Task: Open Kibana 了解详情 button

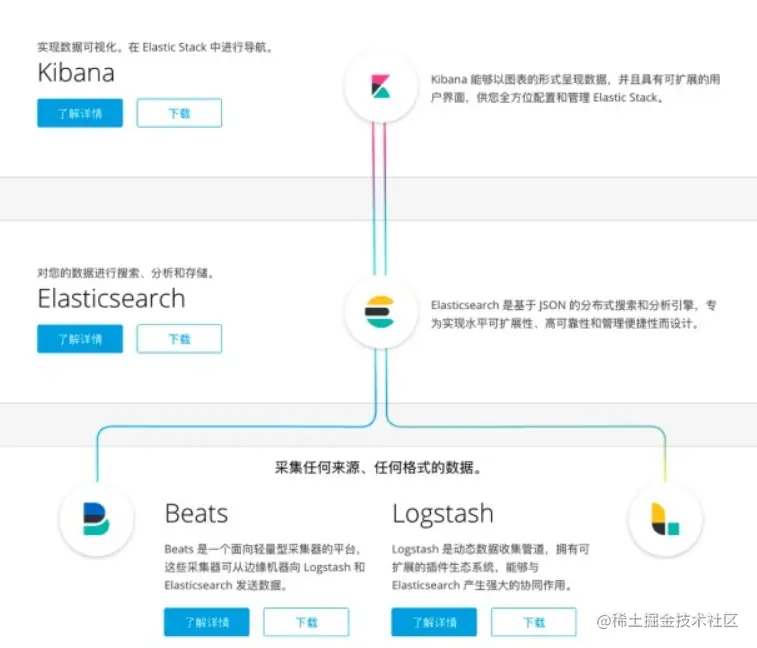Action: pyautogui.click(x=80, y=113)
